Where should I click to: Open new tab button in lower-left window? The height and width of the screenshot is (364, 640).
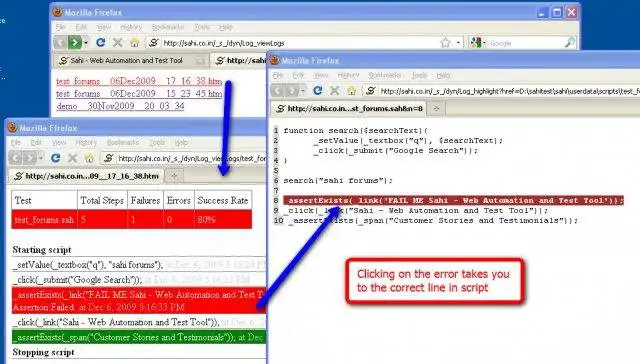(174, 176)
